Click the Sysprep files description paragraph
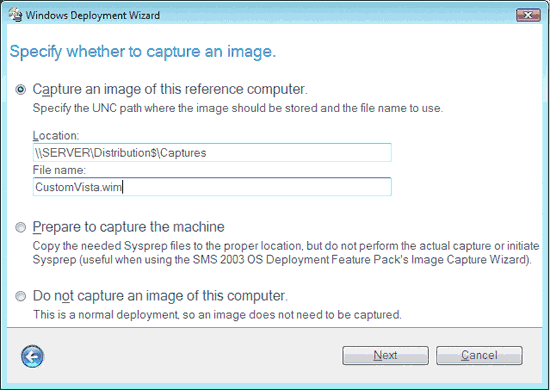 tap(286, 253)
